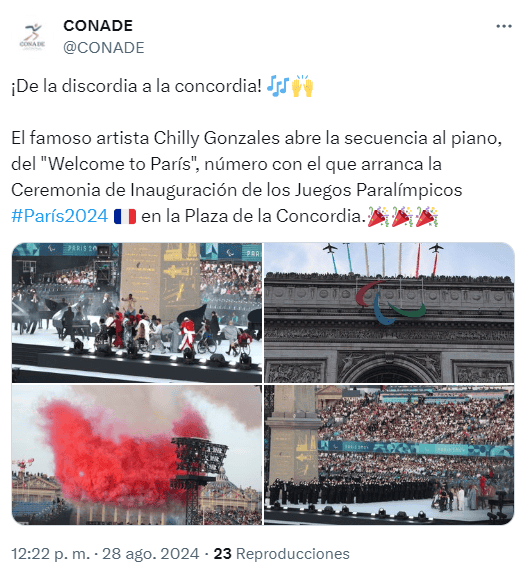Viewport: 523px width, 566px height.
Task: Click the CONADE profile avatar logo
Action: pyautogui.click(x=32, y=36)
